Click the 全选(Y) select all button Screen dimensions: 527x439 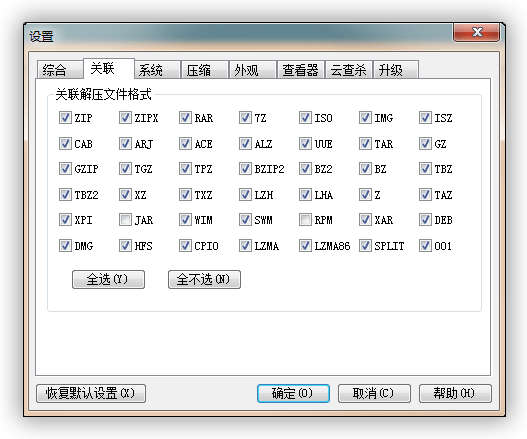(x=108, y=279)
